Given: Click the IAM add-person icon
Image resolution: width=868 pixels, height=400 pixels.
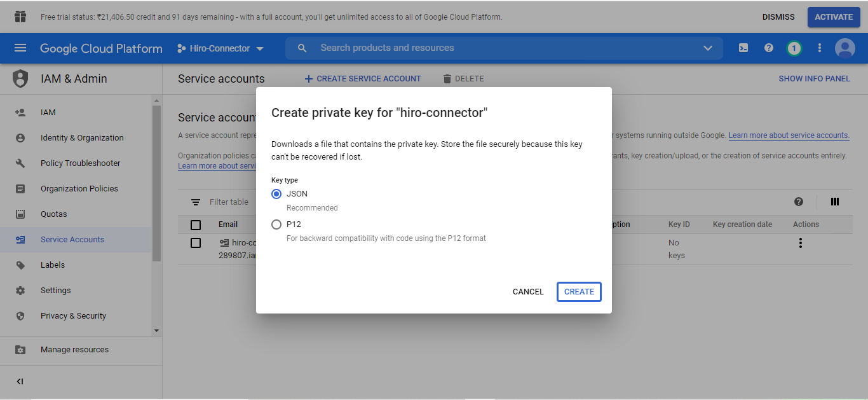Looking at the screenshot, I should (20, 113).
